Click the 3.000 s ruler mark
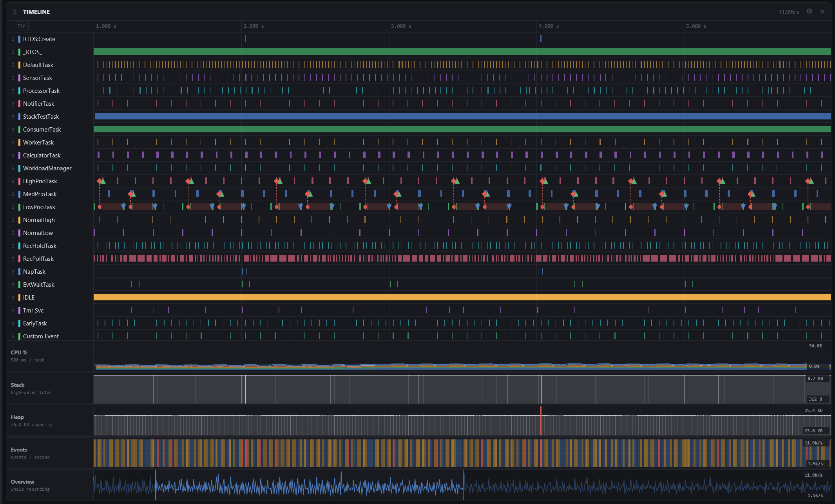This screenshot has width=835, height=504. pyautogui.click(x=401, y=26)
